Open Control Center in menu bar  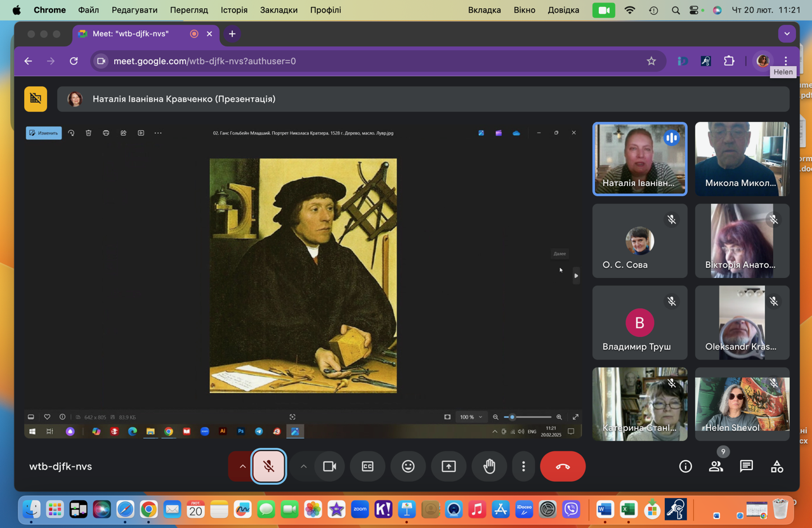click(x=695, y=10)
